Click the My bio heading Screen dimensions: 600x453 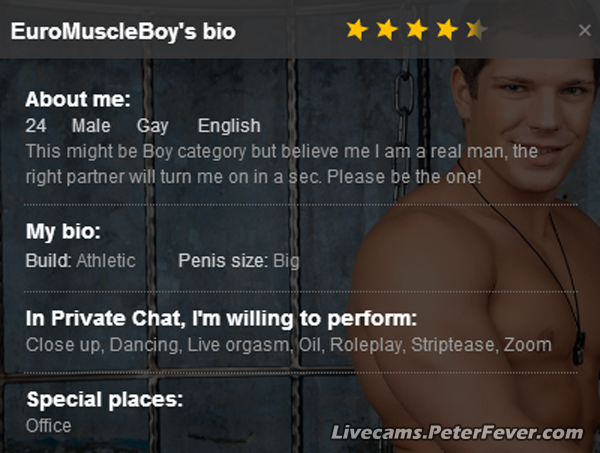[x=63, y=232]
